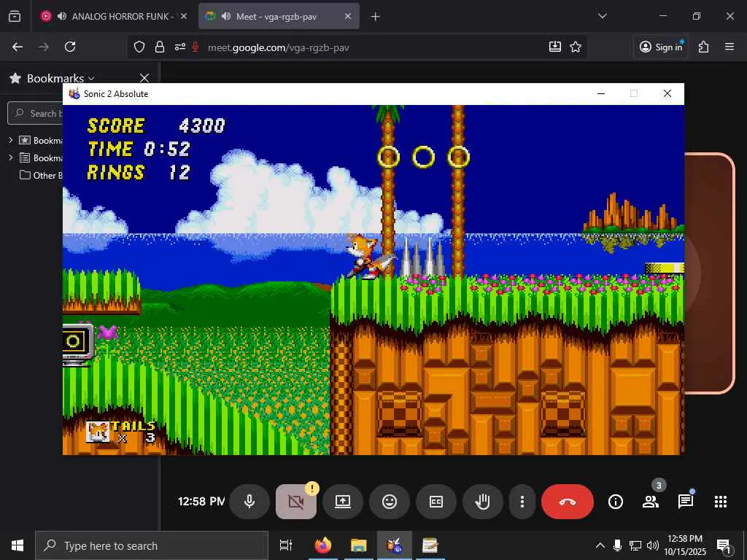This screenshot has height=560, width=747.
Task: Reload the current page
Action: pyautogui.click(x=70, y=47)
